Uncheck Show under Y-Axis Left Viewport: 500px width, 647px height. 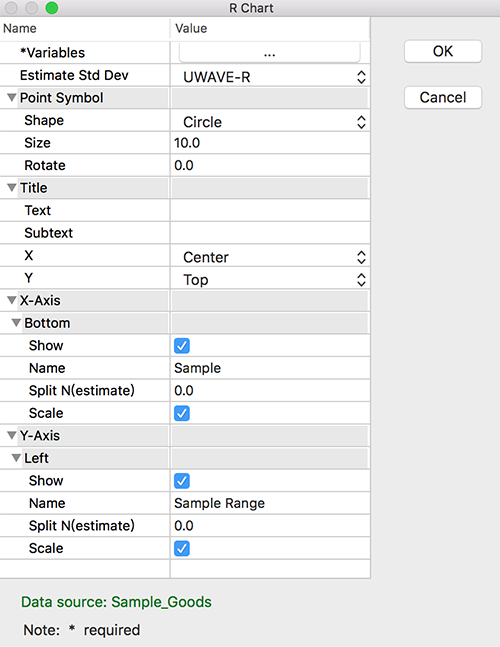[x=182, y=481]
